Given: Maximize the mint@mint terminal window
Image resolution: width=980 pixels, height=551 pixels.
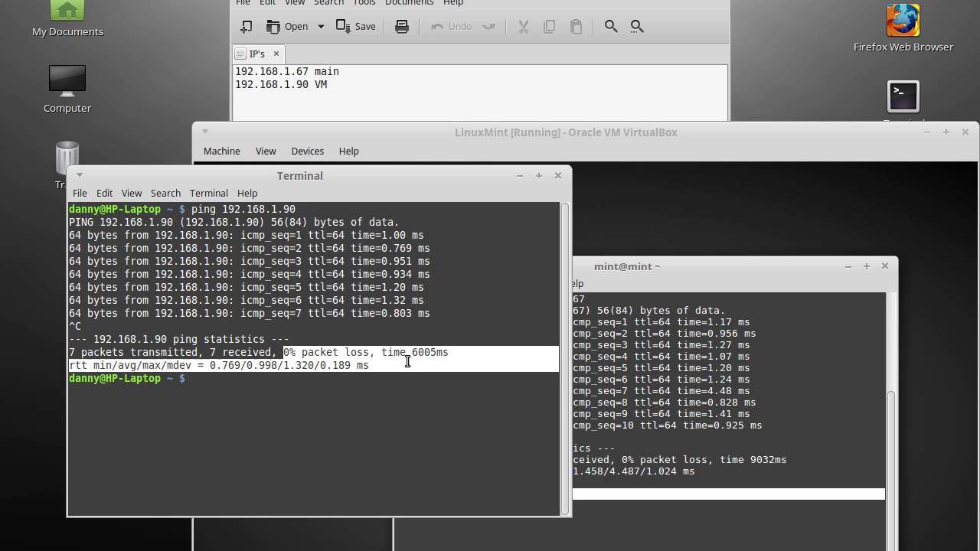Looking at the screenshot, I should 867,266.
